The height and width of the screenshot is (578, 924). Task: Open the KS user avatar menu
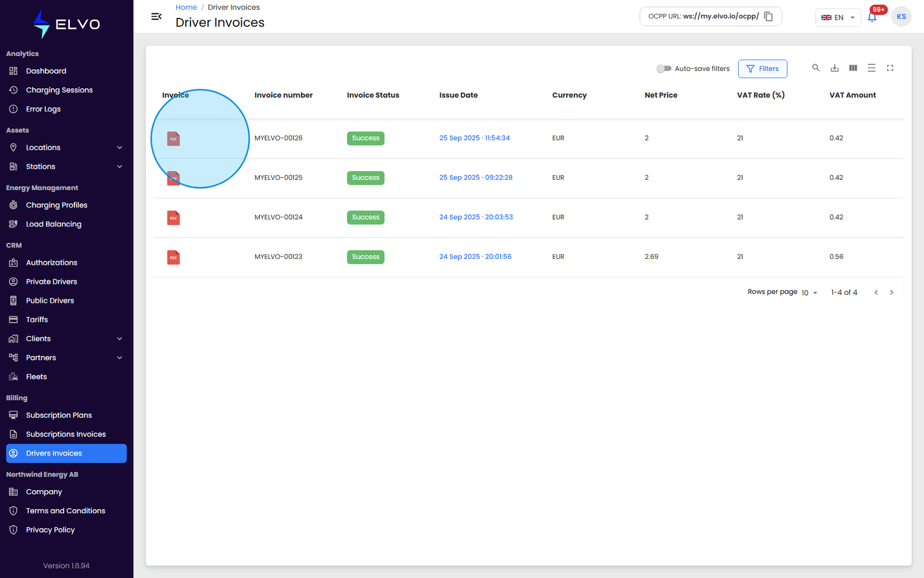pyautogui.click(x=901, y=17)
